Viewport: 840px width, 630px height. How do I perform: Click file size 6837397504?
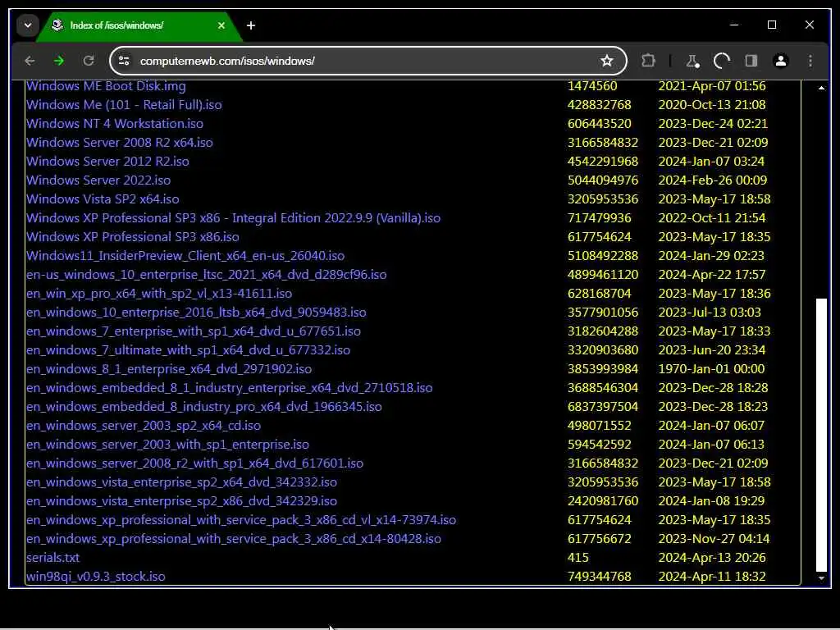pos(603,407)
